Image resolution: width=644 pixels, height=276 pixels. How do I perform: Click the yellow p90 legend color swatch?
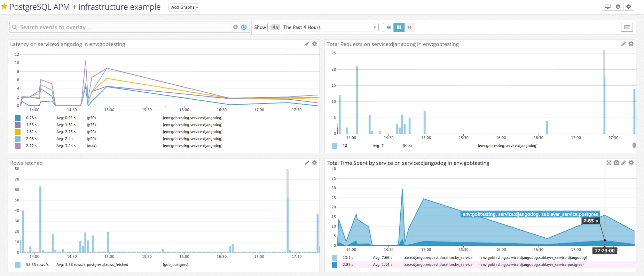[x=18, y=132]
